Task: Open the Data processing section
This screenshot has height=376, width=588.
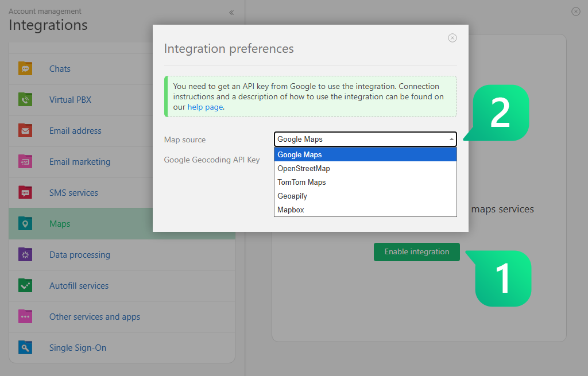Action: coord(122,254)
